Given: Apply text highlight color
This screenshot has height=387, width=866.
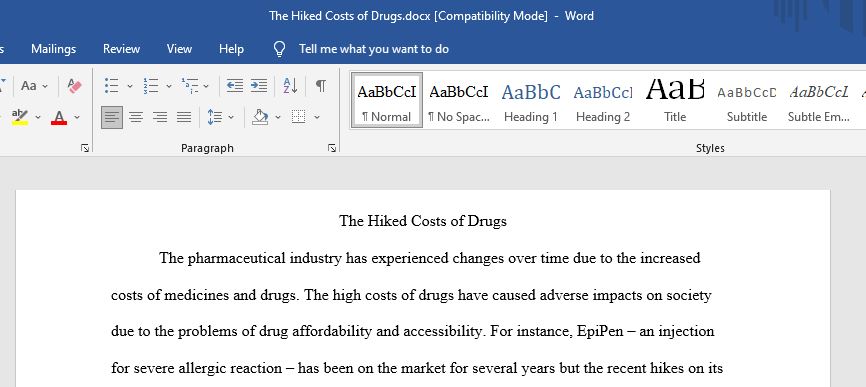Looking at the screenshot, I should pos(20,117).
